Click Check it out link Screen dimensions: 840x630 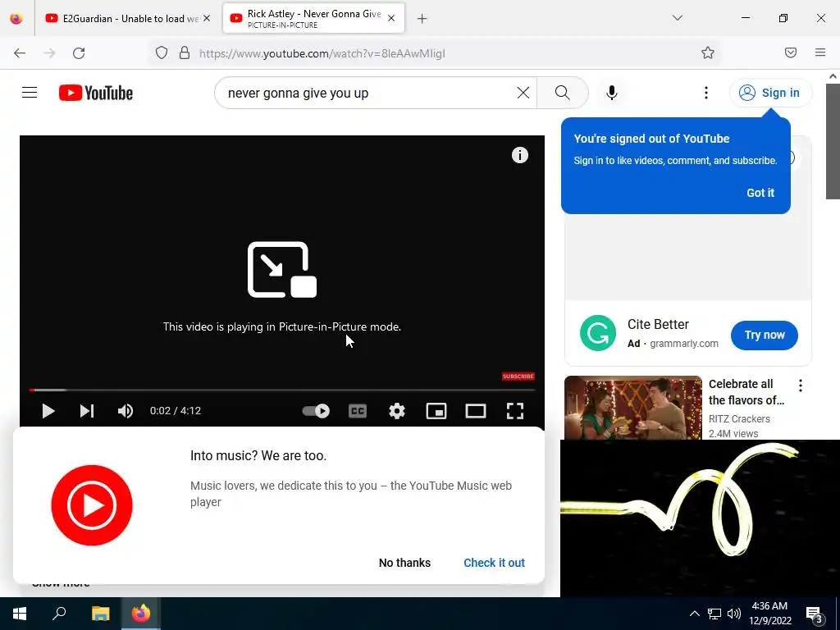pos(494,563)
